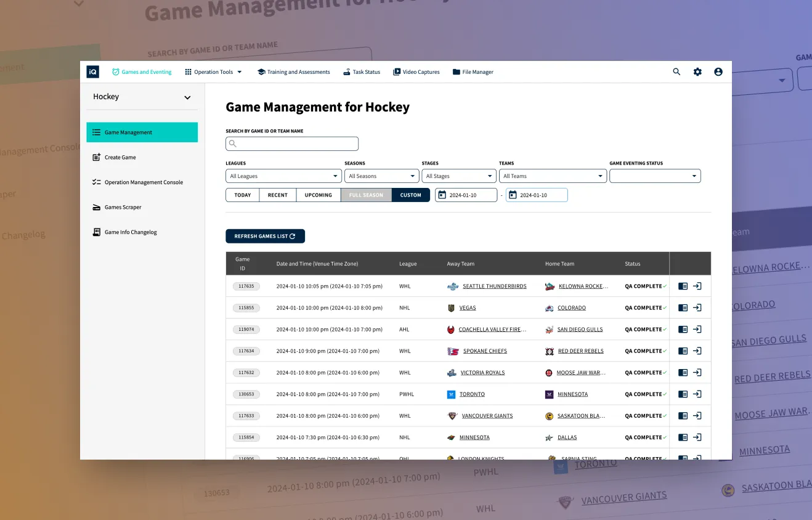Click game ID badge 130653

click(246, 394)
